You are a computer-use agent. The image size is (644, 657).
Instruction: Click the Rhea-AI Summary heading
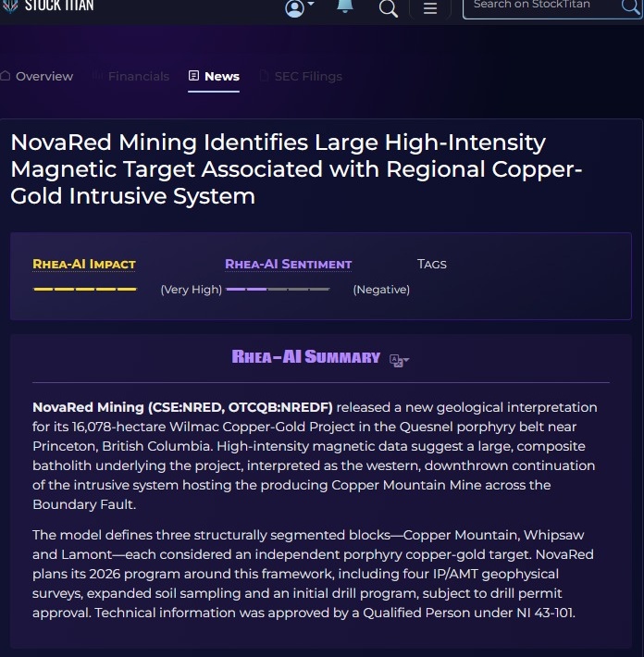pos(306,357)
